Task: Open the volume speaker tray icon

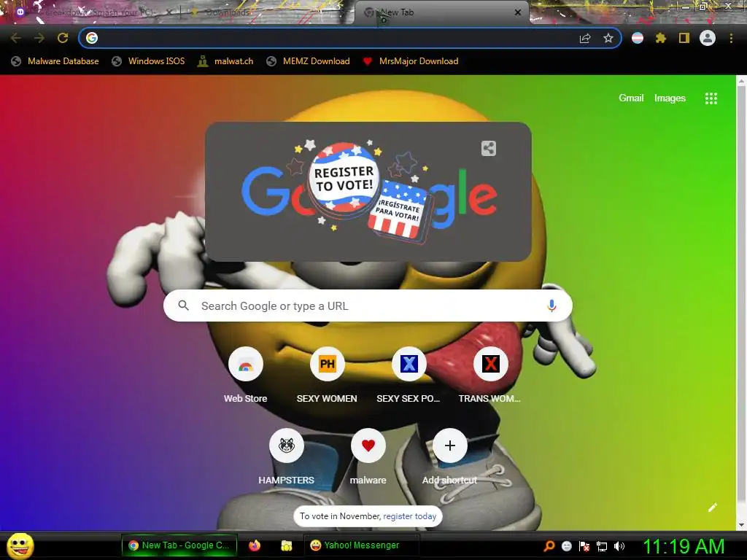Action: tap(619, 546)
